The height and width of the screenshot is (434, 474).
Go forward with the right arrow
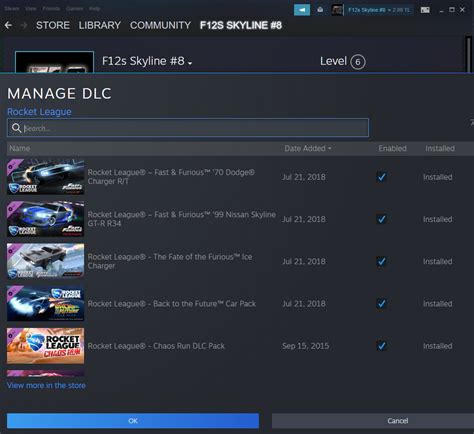point(24,25)
